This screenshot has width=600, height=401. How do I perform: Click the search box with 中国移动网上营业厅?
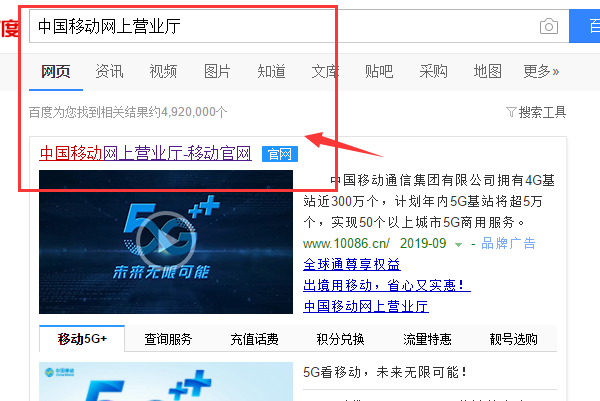point(299,26)
